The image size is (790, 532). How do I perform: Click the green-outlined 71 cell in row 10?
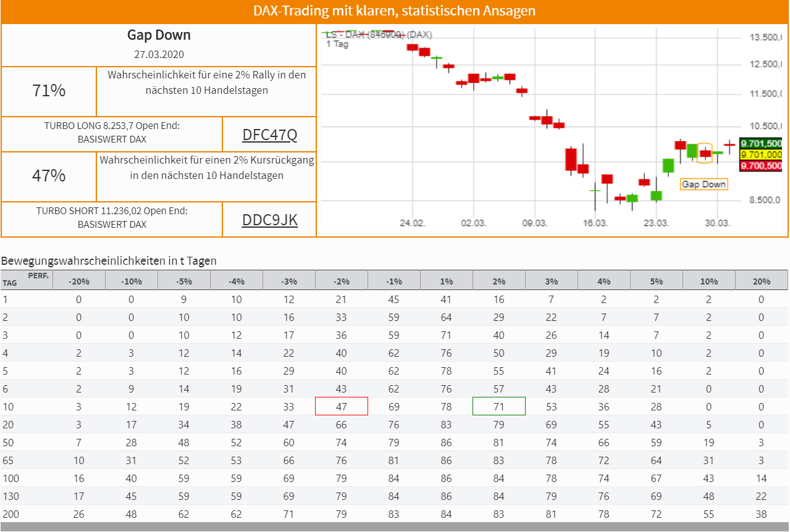[499, 407]
